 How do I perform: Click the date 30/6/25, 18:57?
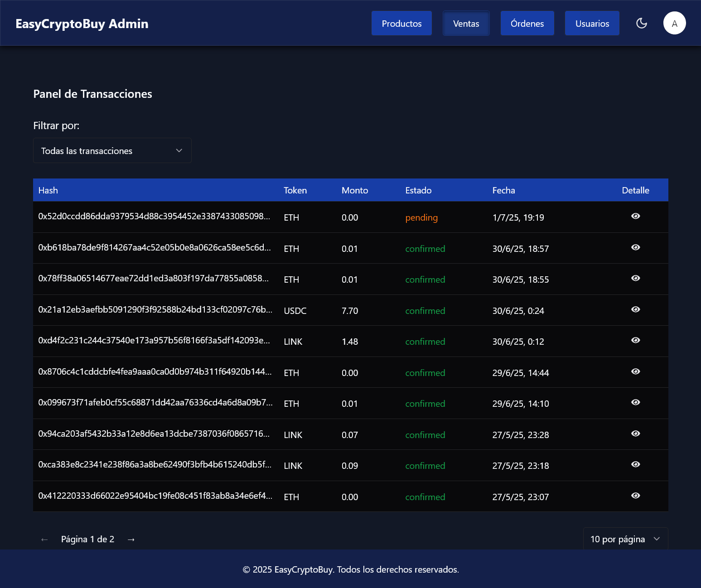coord(521,249)
